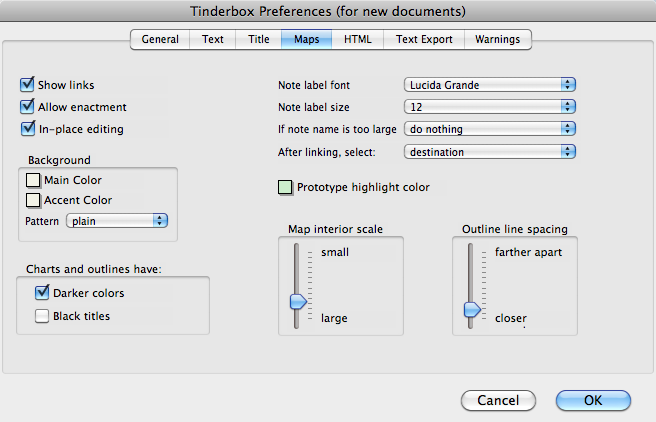Uncheck Darker colors for charts and outlines
656x422 pixels.
tap(42, 293)
